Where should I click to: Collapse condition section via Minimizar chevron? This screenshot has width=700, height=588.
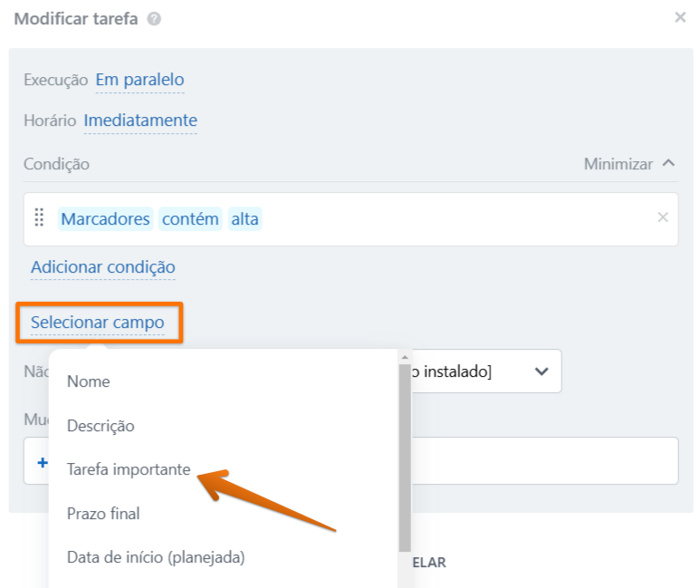pos(668,163)
